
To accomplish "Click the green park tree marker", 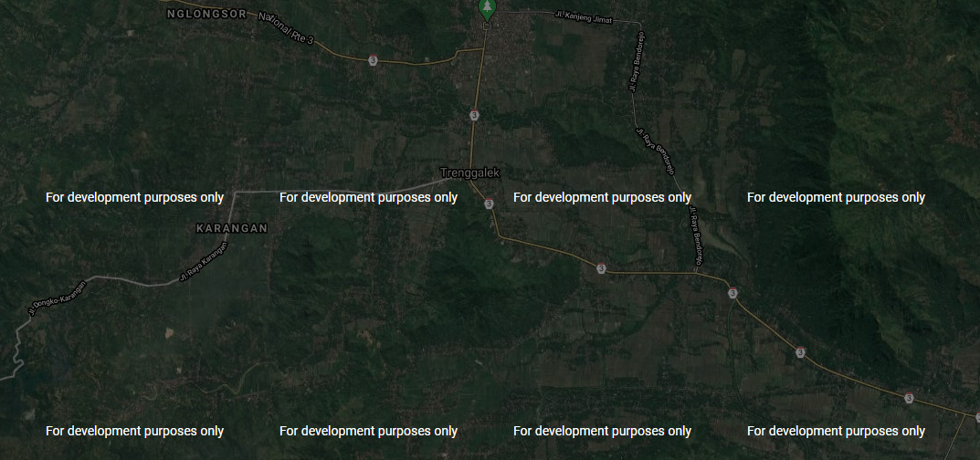I will [487, 8].
